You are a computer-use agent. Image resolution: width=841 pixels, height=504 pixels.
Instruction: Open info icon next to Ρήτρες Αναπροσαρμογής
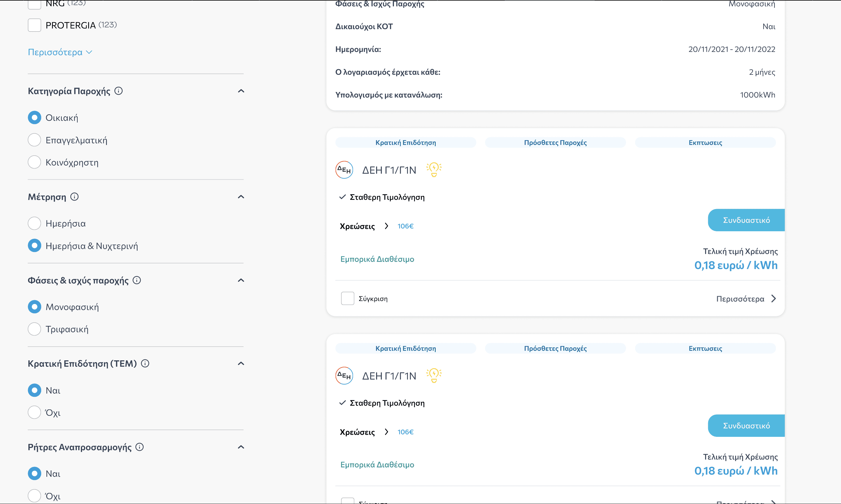140,447
